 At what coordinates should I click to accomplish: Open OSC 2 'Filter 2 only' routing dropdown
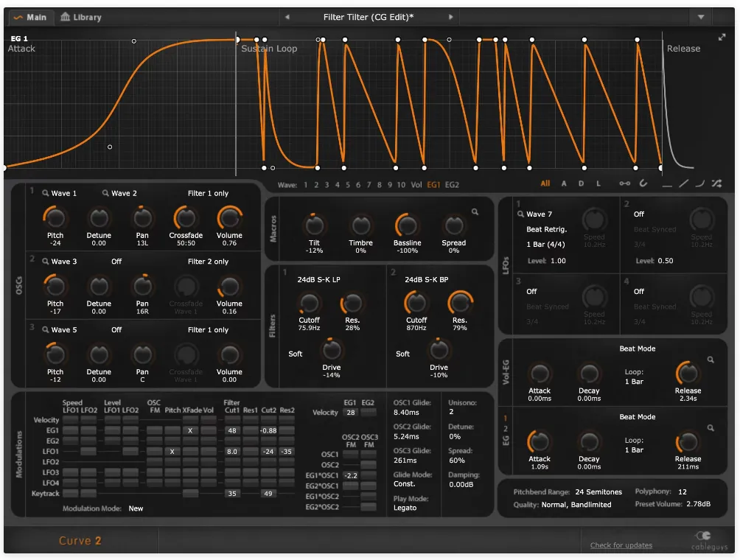[x=208, y=262]
